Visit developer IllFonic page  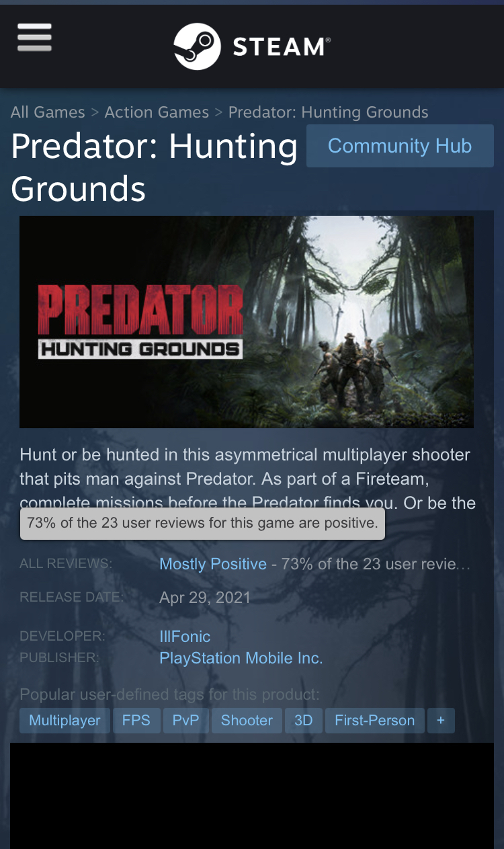pos(185,637)
